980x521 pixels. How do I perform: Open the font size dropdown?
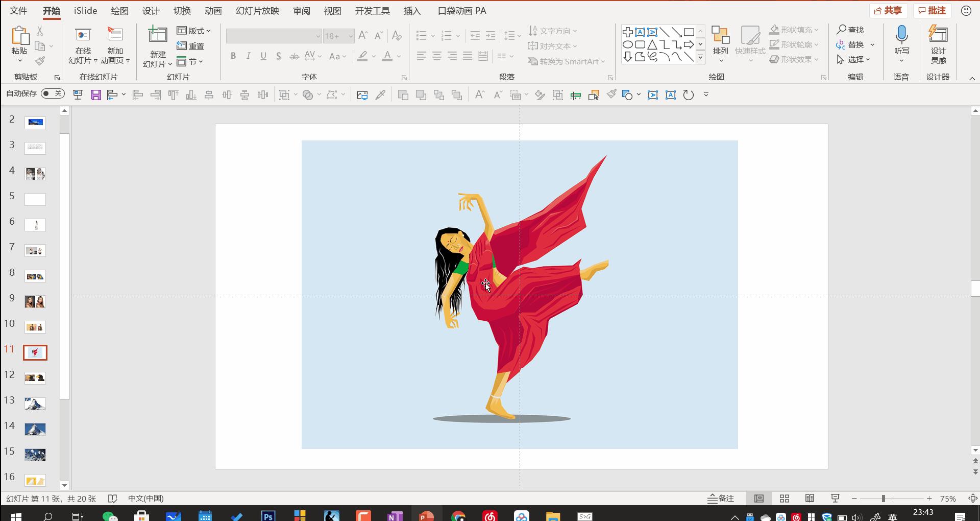coord(351,36)
